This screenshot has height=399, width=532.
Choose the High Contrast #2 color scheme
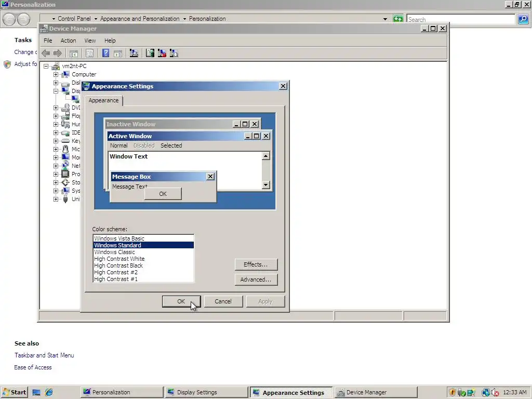coord(143,272)
